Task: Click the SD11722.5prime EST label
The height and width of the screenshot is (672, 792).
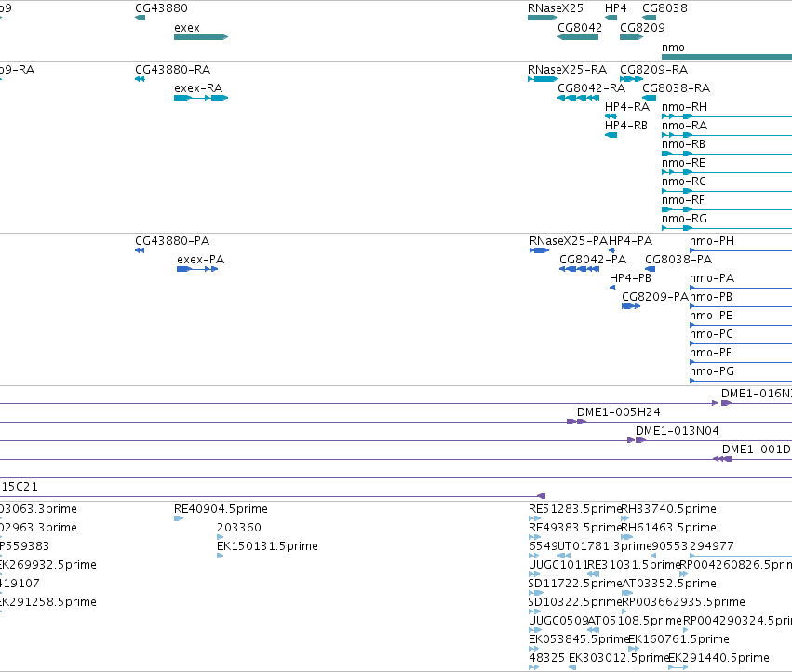Action: click(x=575, y=585)
